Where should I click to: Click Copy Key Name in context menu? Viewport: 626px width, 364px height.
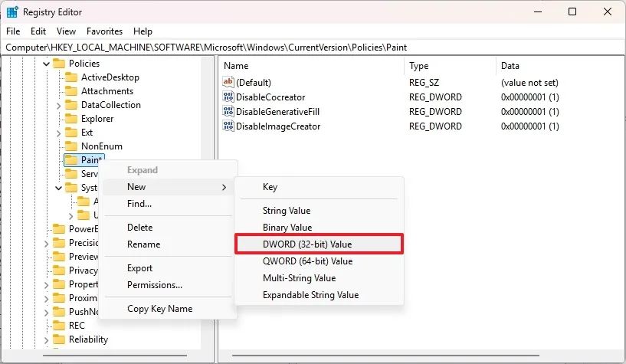[x=159, y=309]
